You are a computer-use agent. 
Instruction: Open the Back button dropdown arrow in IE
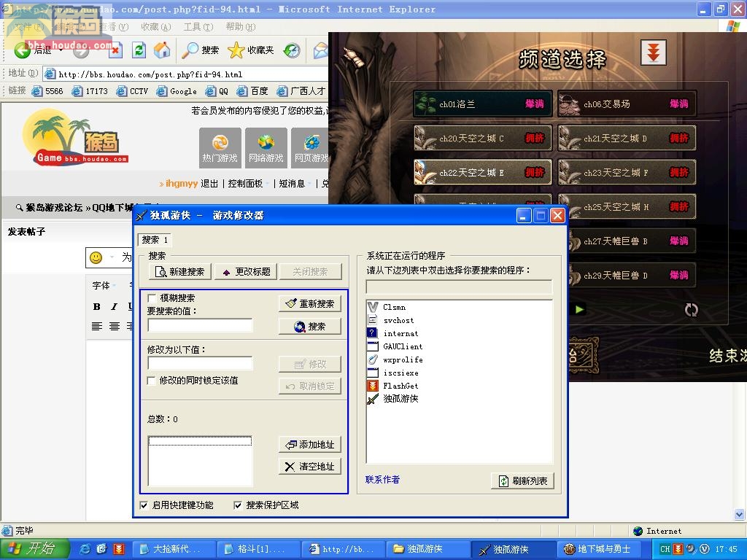[x=61, y=50]
